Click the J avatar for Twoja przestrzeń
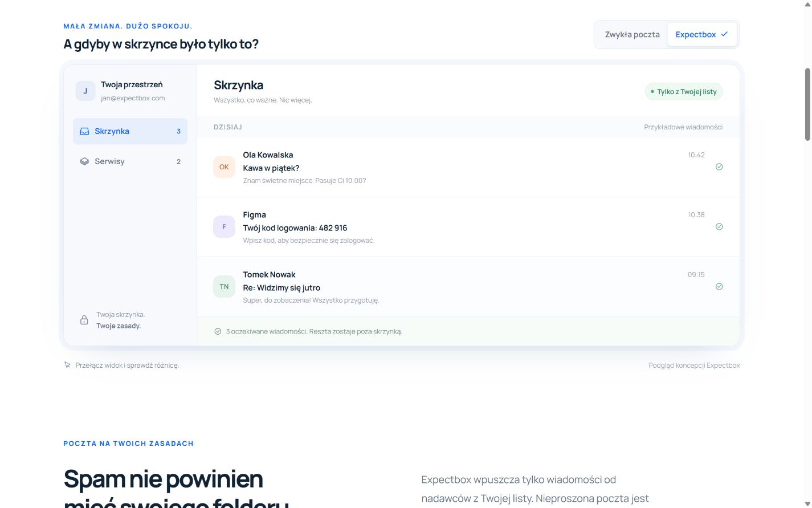 tap(85, 91)
